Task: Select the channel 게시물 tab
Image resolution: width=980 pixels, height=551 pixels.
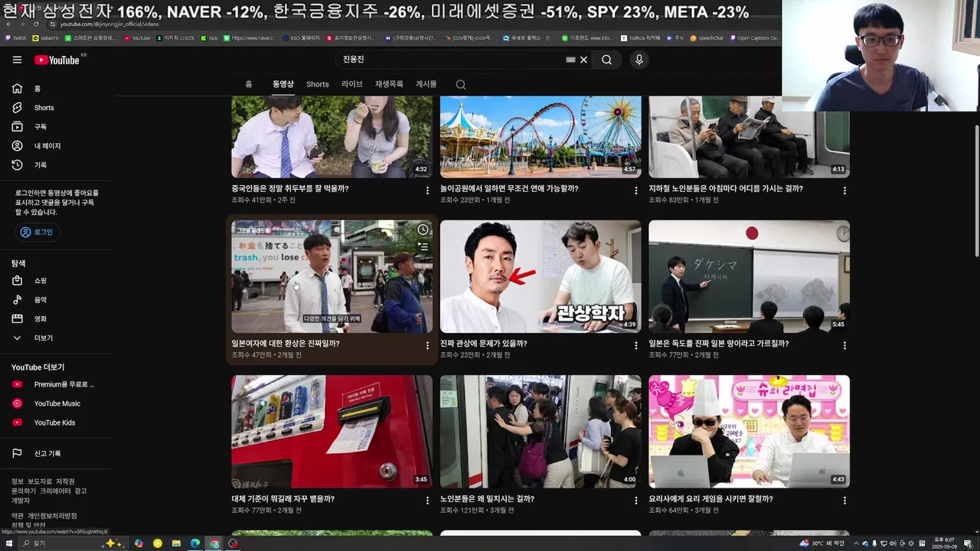Action: coord(426,84)
